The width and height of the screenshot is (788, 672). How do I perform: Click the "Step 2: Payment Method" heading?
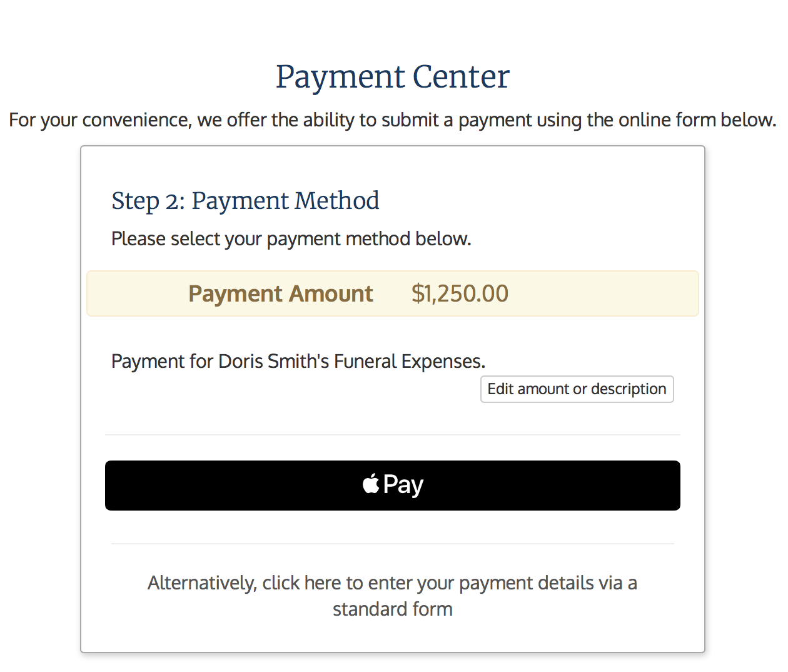[x=245, y=201]
